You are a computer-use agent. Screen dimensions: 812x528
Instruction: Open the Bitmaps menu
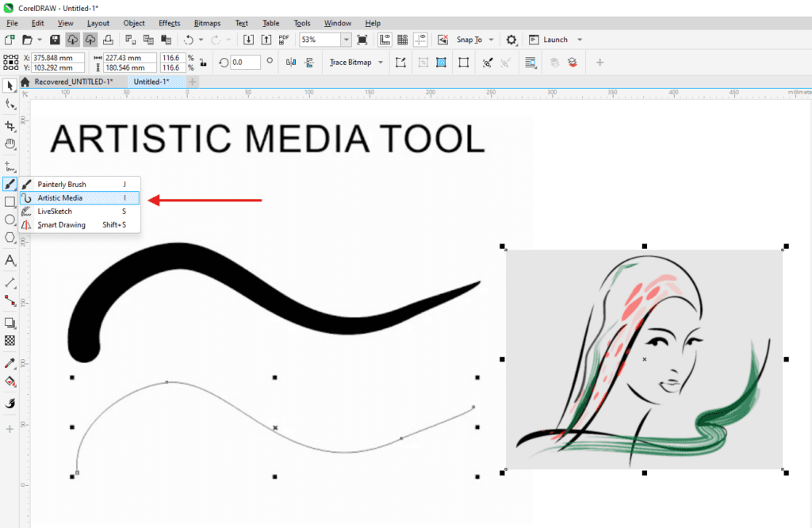208,23
